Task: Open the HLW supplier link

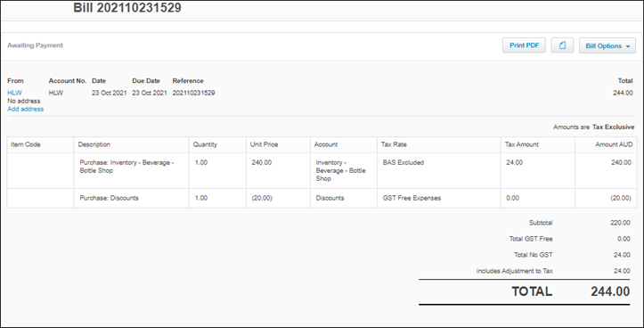Action: click(15, 93)
